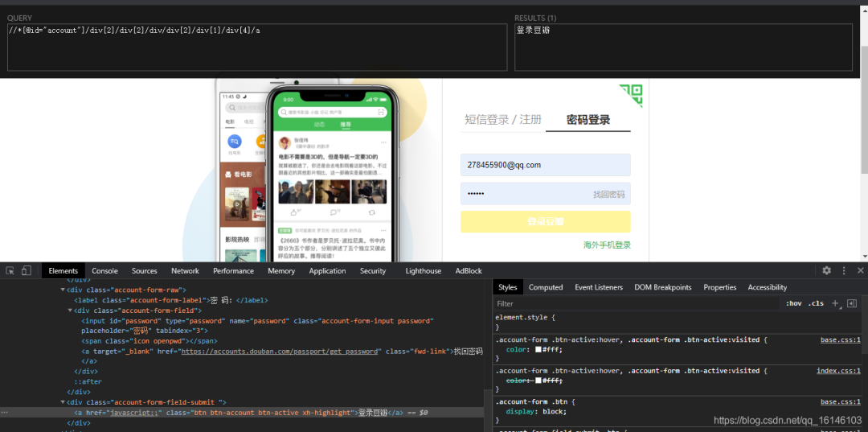
Task: Toggle the device toolbar icon
Action: tap(26, 270)
